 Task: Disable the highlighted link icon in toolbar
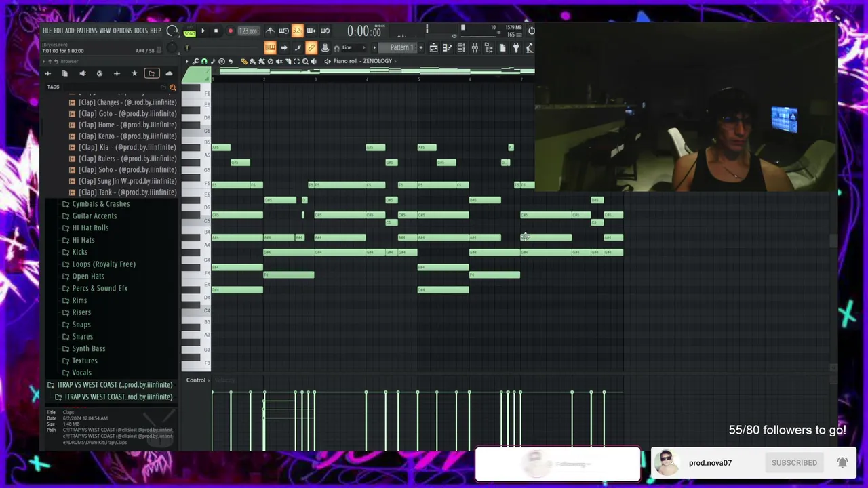(311, 47)
